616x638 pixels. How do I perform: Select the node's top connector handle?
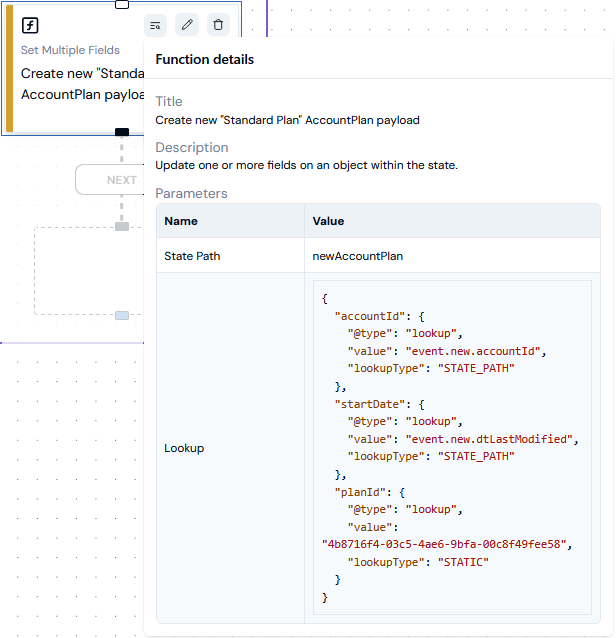coord(122,4)
